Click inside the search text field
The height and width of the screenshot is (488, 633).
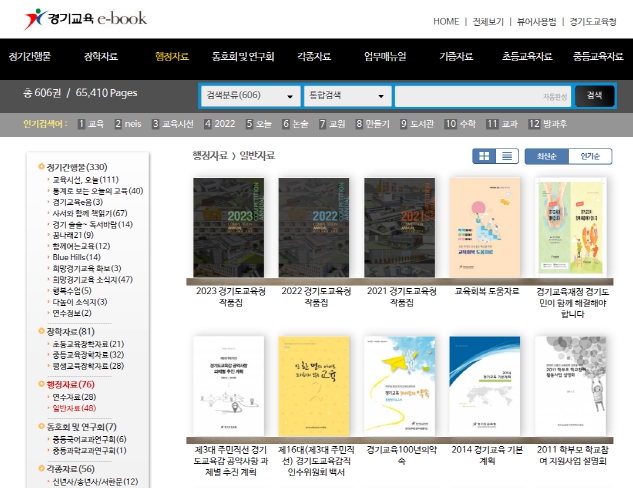480,96
